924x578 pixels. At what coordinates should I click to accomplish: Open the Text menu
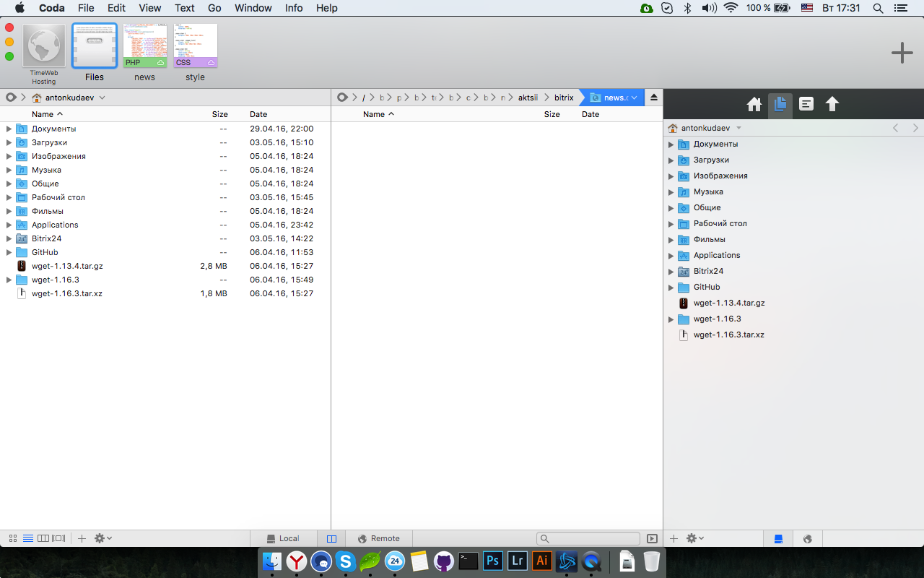tap(185, 8)
